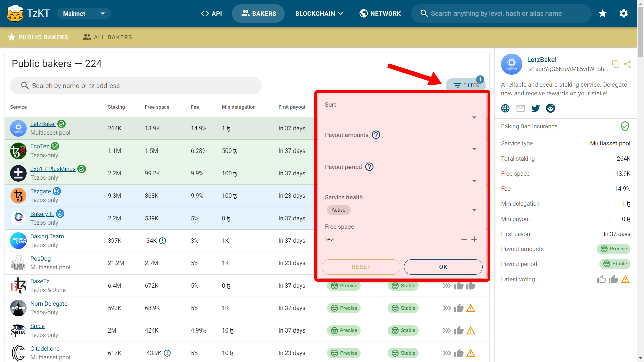Click the settings gear icon
The image size is (644, 362).
(623, 13)
